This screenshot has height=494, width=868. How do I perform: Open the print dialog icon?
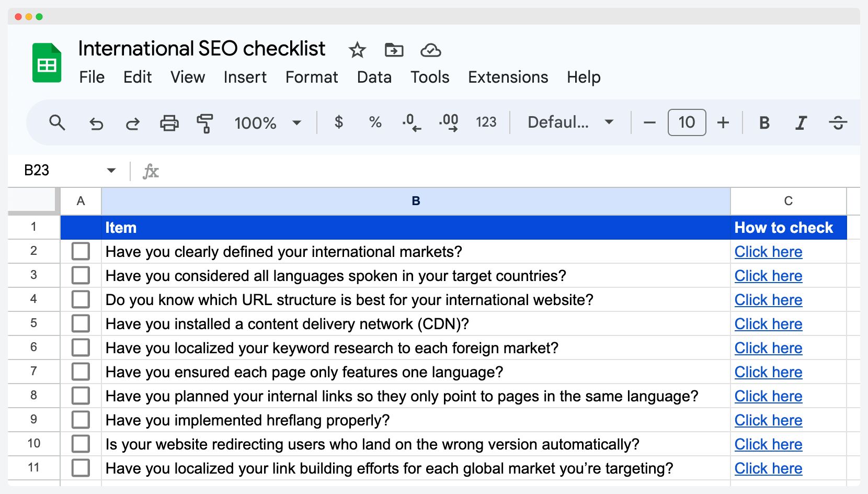169,123
